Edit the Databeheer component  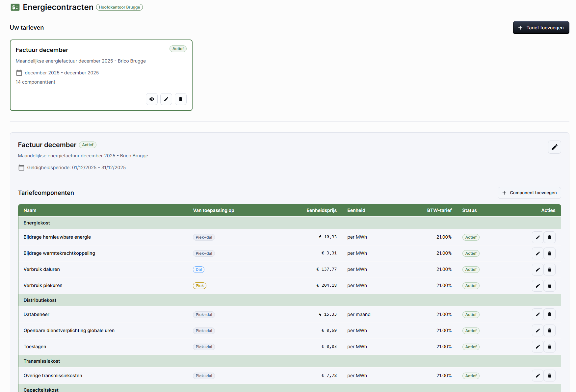coord(538,315)
